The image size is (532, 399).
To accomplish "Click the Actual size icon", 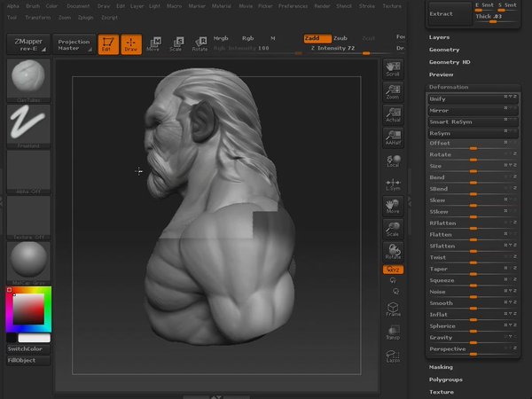I will click(393, 114).
